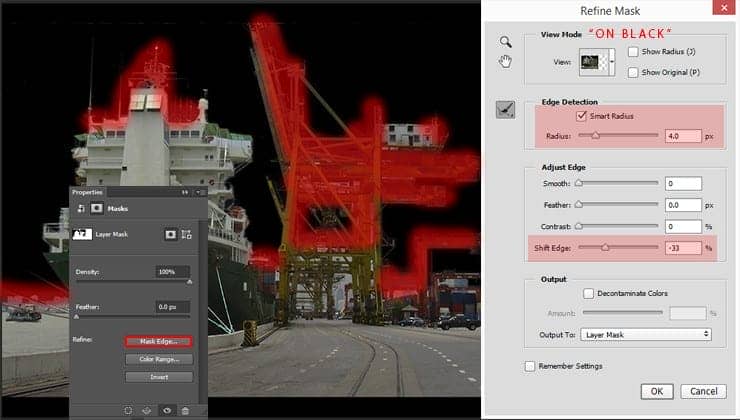Click the Properties panel tab
740x420 pixels.
tap(88, 192)
